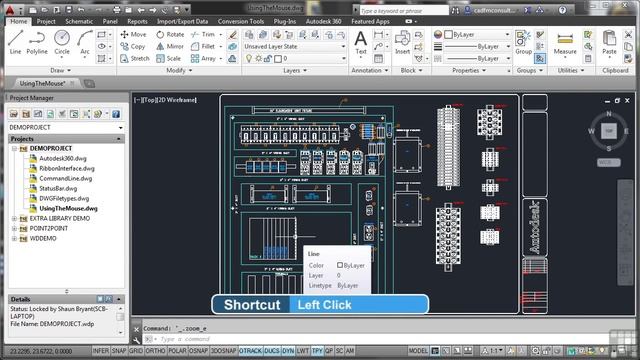Click the 2D Wireframe visual style control
The image size is (640, 360).
[177, 100]
